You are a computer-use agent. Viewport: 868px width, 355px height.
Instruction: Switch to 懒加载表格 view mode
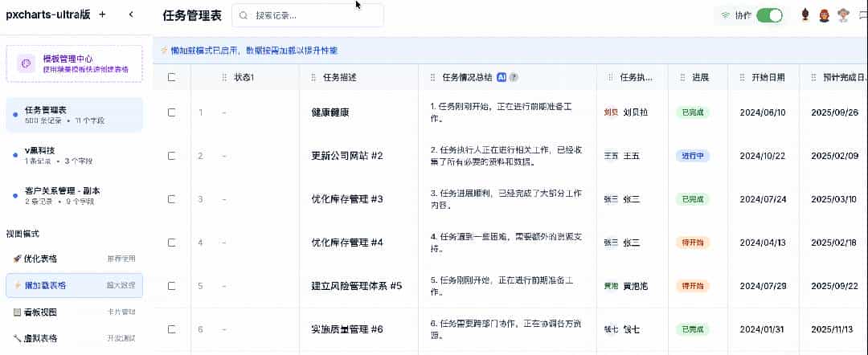click(74, 285)
